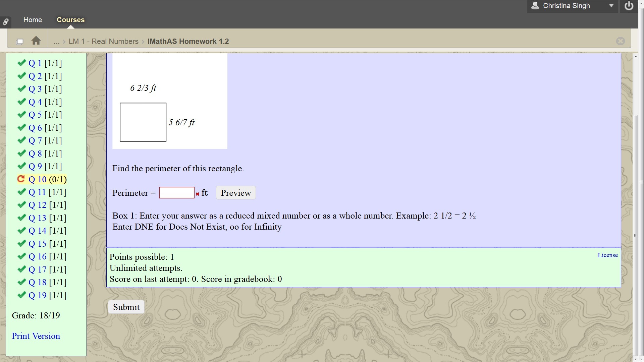Image resolution: width=644 pixels, height=362 pixels.
Task: Click the red retry icon beside Q 10
Action: (21, 179)
